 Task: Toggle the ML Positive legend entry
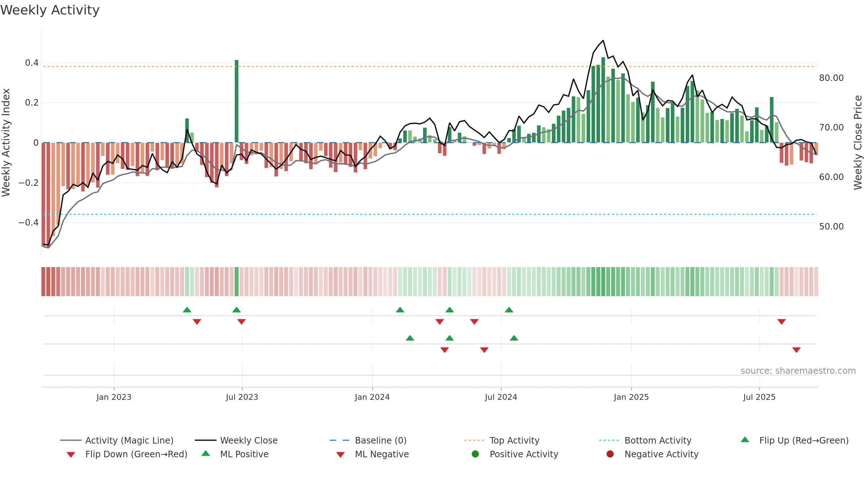(235, 454)
